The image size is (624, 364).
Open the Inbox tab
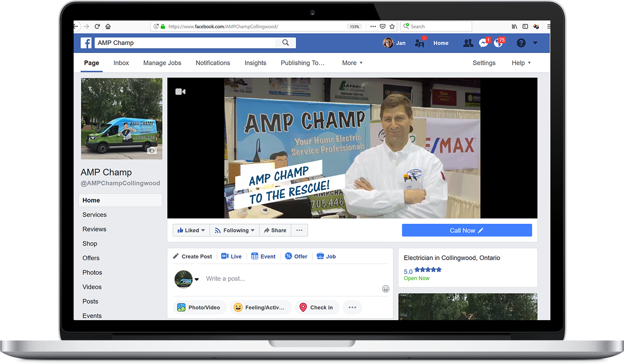click(121, 63)
